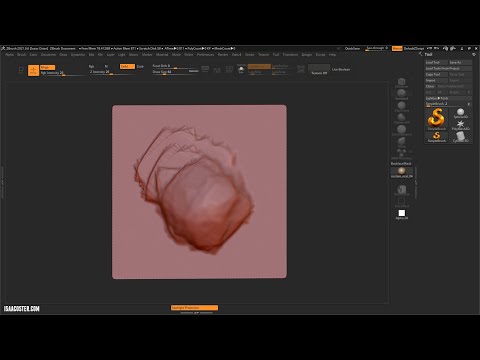
Task: Adjust the Draw Size slider
Action: (x=170, y=72)
